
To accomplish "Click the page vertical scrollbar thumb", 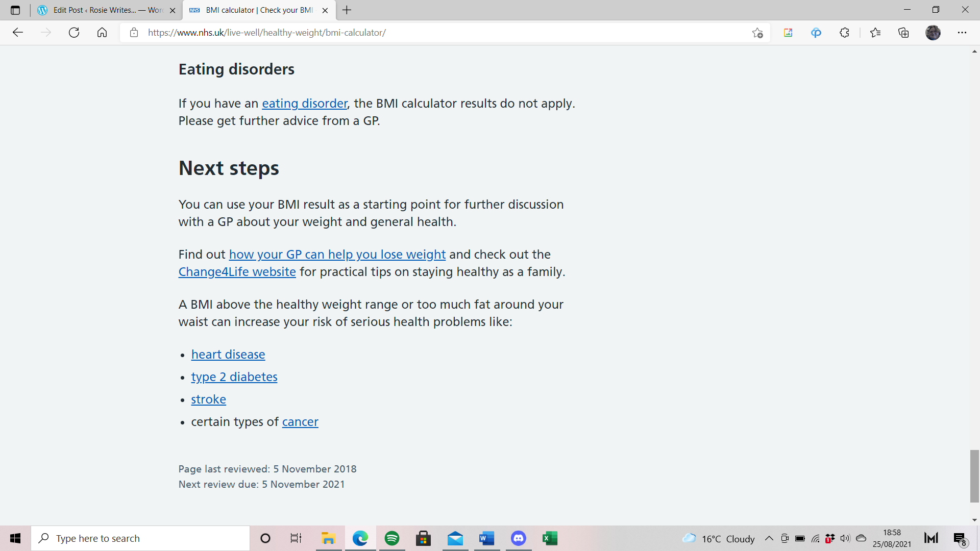I will 974,475.
